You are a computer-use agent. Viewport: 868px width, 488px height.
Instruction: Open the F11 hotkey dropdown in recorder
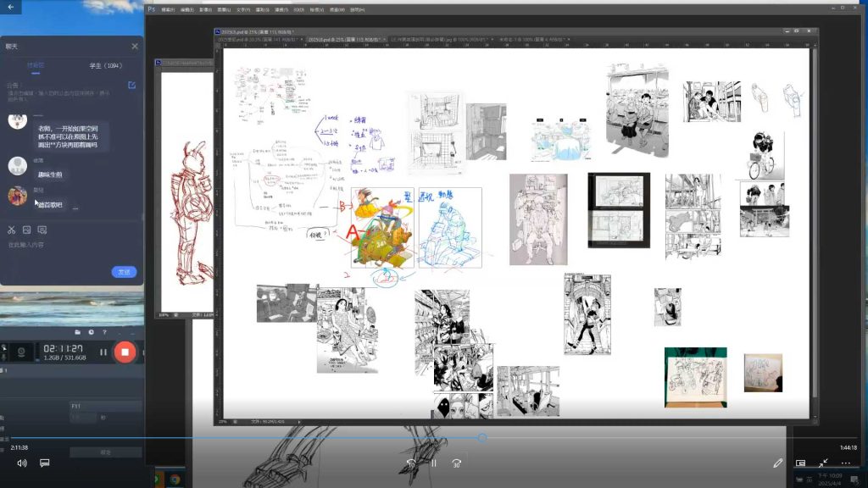click(104, 407)
